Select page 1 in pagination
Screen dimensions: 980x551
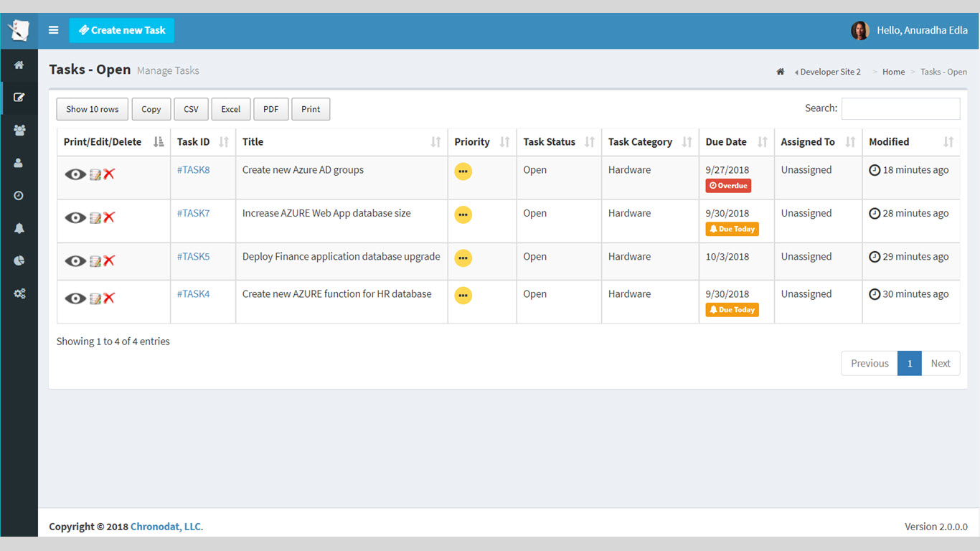pyautogui.click(x=910, y=364)
